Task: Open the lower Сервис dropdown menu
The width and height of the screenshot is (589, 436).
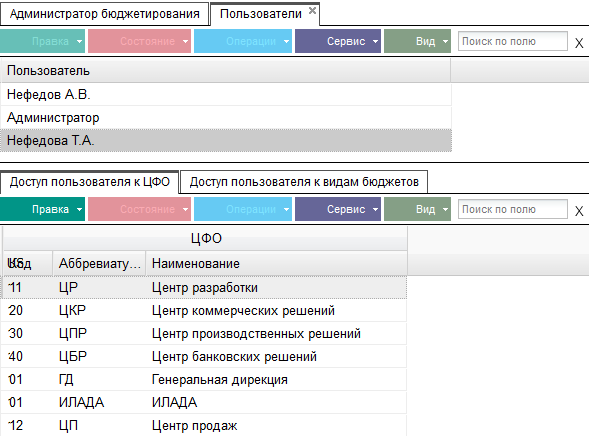Action: [x=338, y=209]
